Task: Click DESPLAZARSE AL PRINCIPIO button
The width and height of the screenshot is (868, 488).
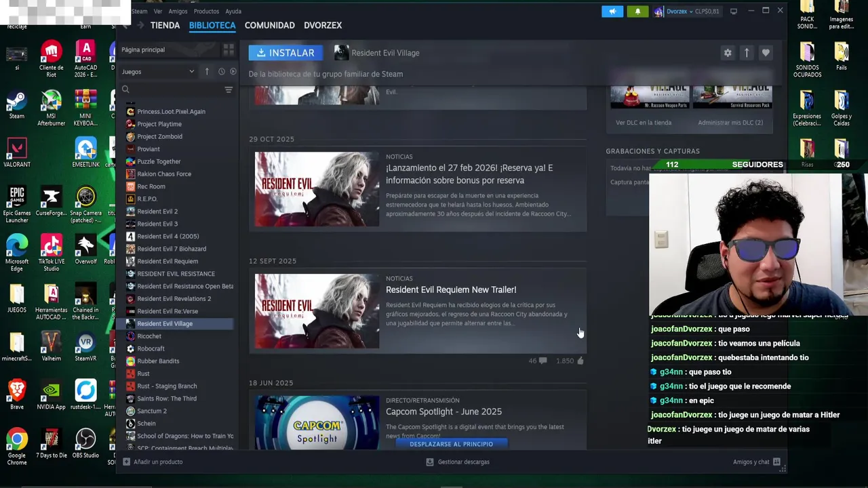Action: (451, 444)
